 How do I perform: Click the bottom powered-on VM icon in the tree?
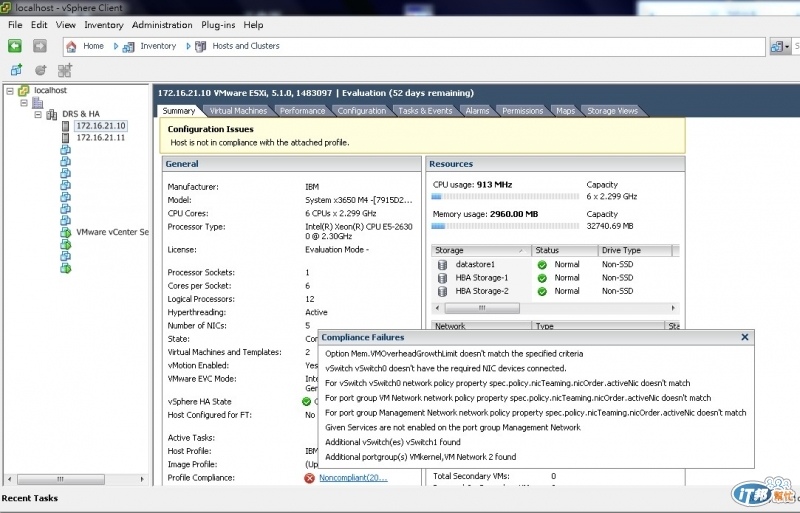(x=65, y=268)
